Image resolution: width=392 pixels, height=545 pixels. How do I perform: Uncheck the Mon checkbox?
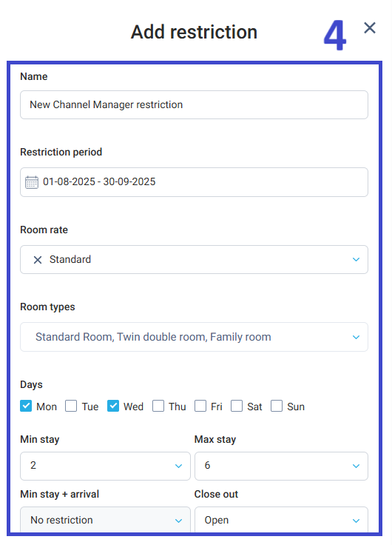pos(26,406)
